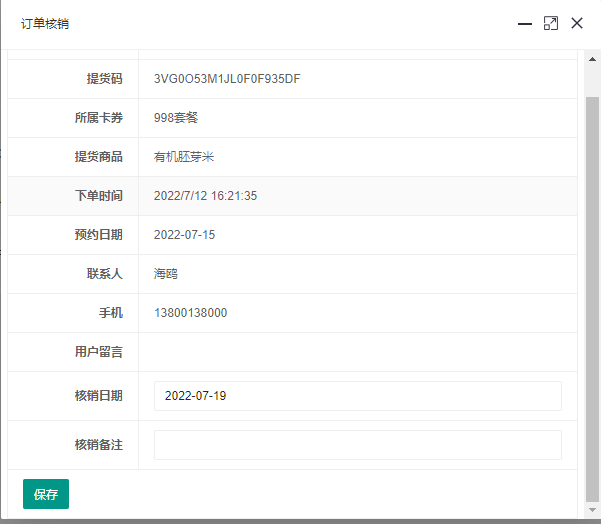
Task: Focus the 核销日期 date input field
Action: (357, 396)
